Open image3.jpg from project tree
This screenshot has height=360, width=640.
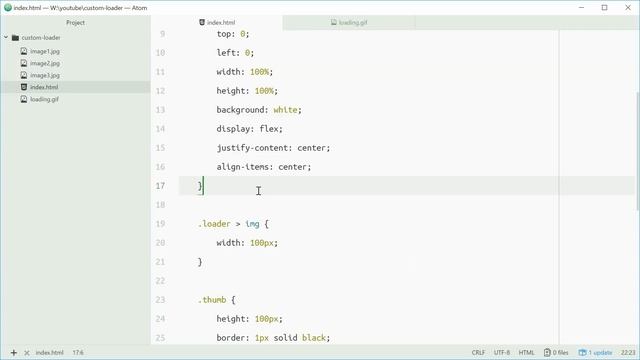click(45, 75)
